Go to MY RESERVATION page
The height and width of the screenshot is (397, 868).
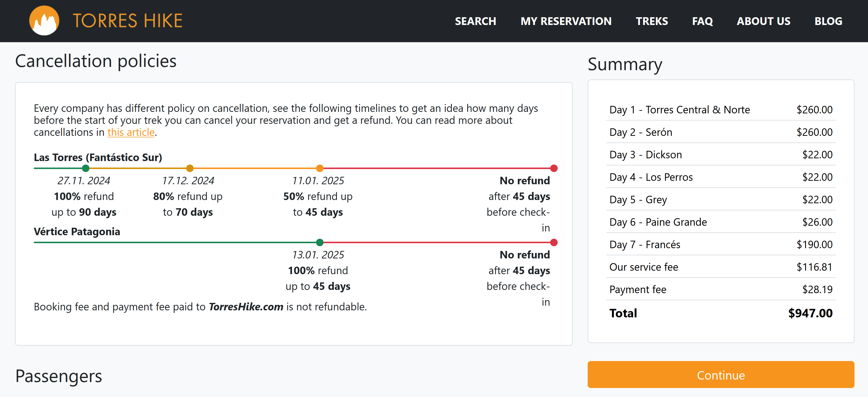566,21
